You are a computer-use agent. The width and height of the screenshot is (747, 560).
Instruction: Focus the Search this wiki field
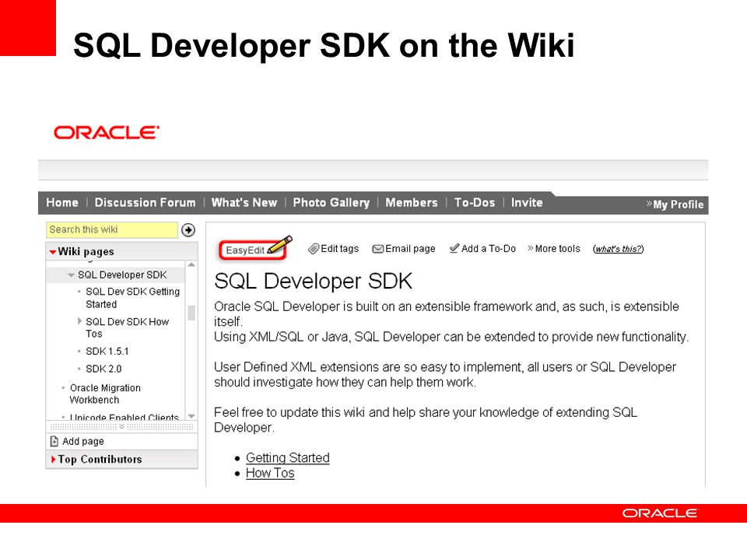pyautogui.click(x=112, y=230)
